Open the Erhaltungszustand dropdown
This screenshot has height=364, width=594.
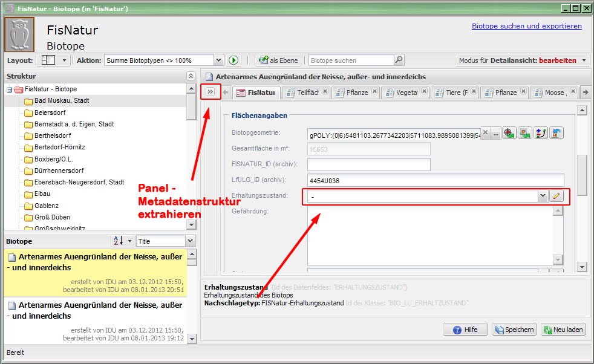pyautogui.click(x=542, y=197)
